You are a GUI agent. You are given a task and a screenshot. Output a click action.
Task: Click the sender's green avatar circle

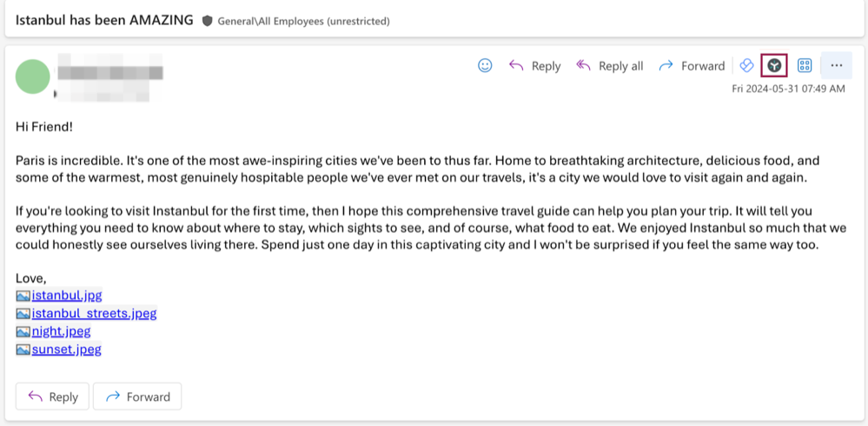point(33,76)
